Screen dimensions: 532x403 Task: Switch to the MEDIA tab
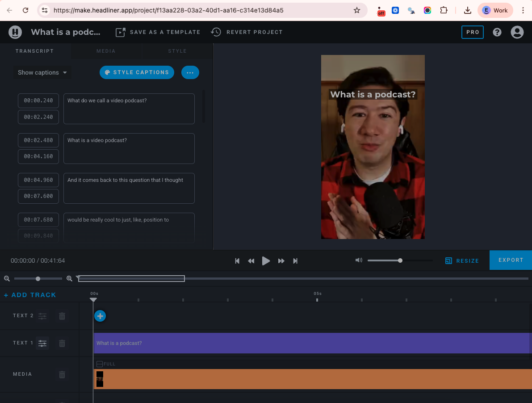pos(106,51)
